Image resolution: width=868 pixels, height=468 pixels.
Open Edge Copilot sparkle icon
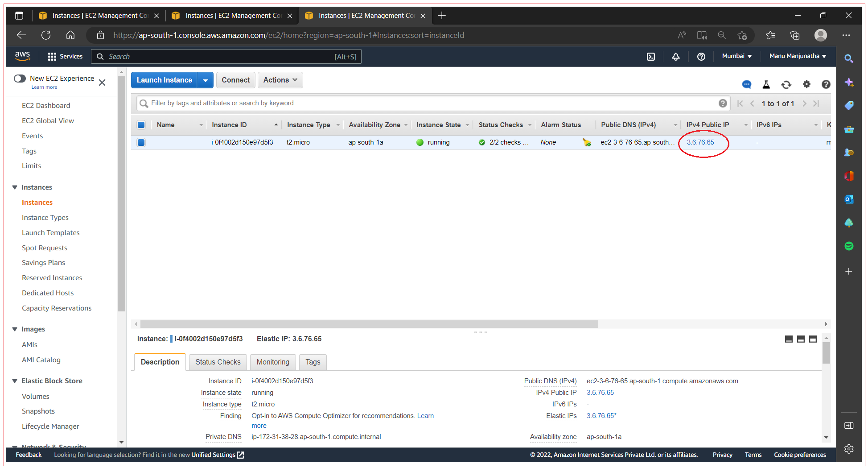[849, 82]
